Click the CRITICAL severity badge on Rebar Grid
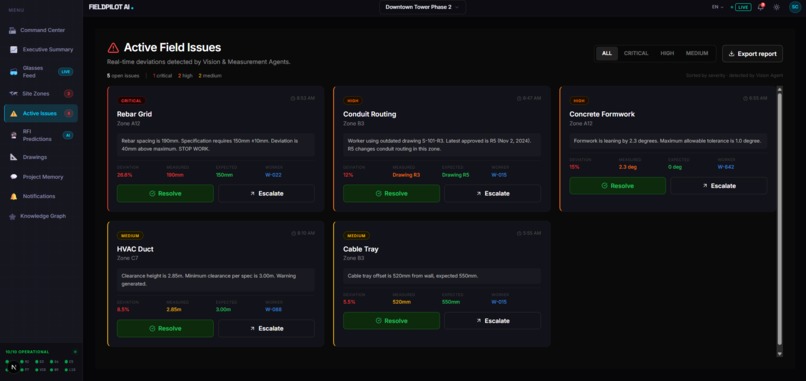 (x=132, y=101)
